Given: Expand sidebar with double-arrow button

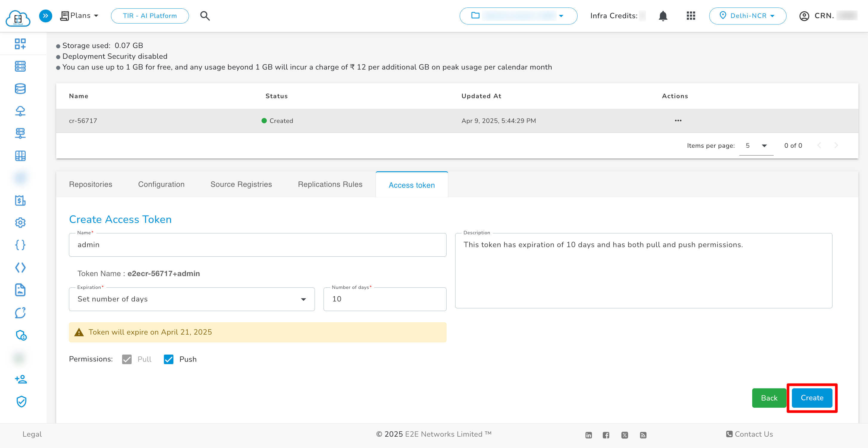Looking at the screenshot, I should point(45,16).
